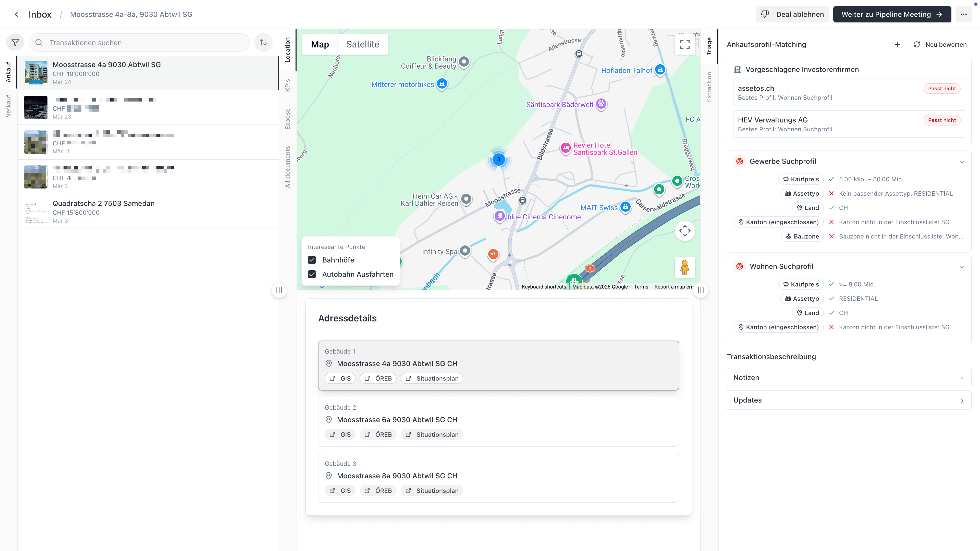This screenshot has width=980, height=551.
Task: Click the sort order arrows icon
Action: [x=263, y=43]
